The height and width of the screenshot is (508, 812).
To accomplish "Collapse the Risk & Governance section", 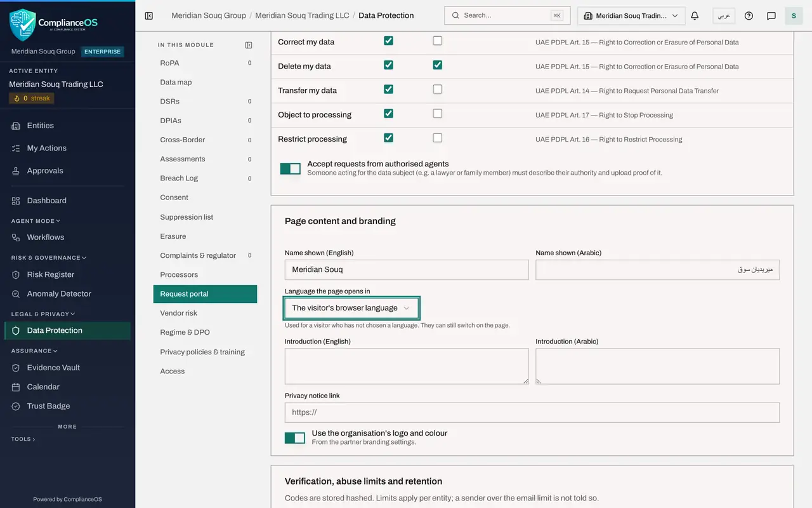I will [x=49, y=258].
